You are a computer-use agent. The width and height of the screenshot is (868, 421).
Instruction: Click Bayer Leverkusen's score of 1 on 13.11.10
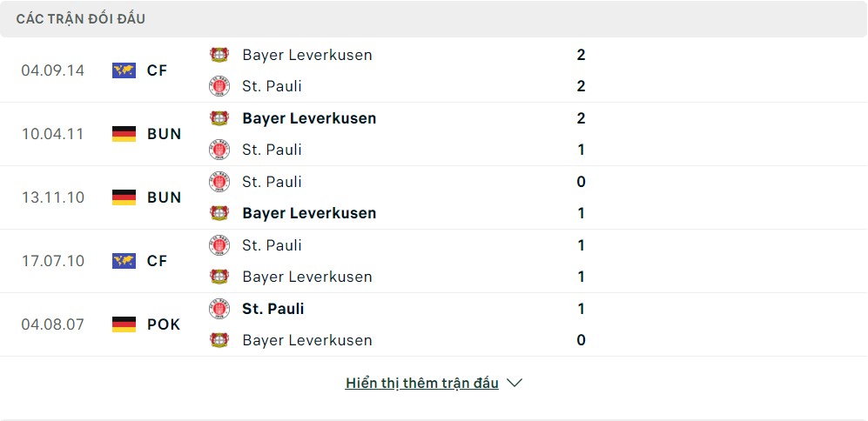[581, 213]
